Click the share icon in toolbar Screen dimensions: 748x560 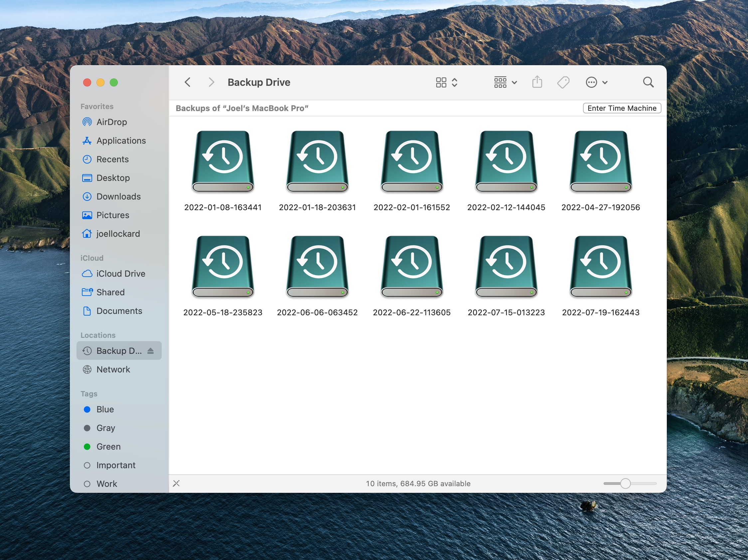(537, 82)
